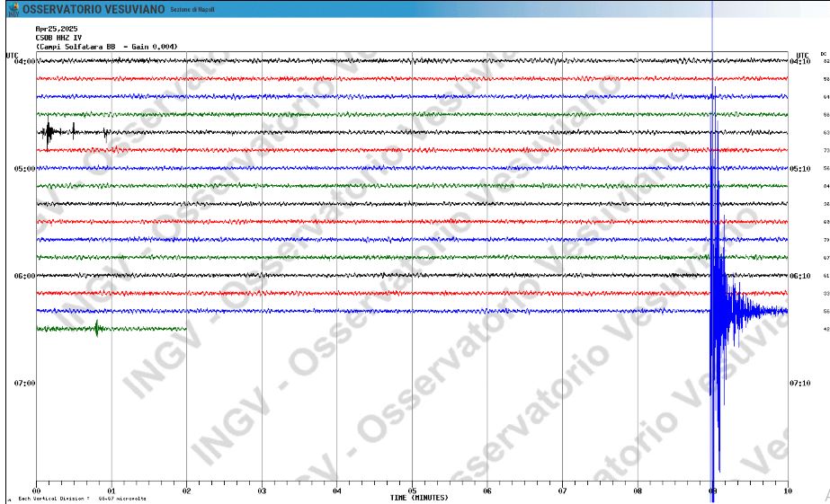830x504 pixels.
Task: Click minute 10 on the time axis
Action: 788,491
